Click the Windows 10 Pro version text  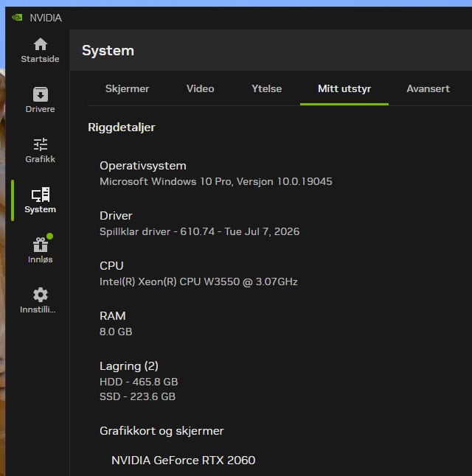(216, 181)
